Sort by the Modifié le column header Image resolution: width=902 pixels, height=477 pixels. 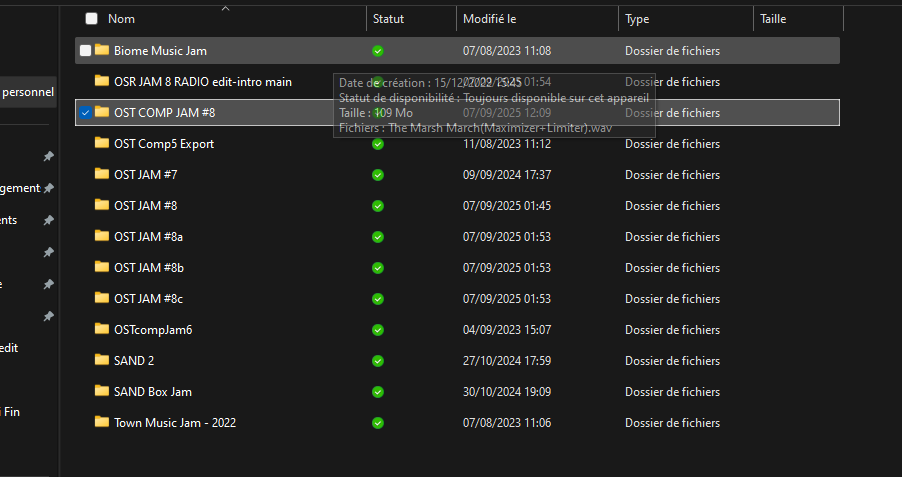pyautogui.click(x=490, y=19)
